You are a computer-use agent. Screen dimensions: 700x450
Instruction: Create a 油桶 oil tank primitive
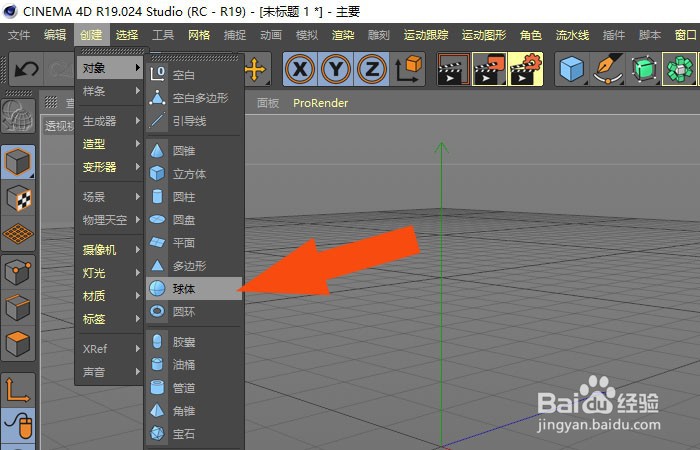194,365
